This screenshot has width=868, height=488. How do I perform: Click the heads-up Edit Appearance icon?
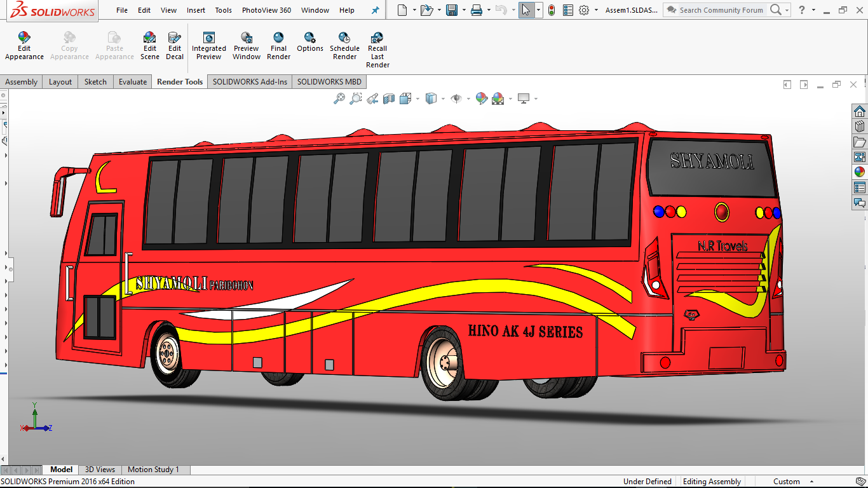point(482,98)
